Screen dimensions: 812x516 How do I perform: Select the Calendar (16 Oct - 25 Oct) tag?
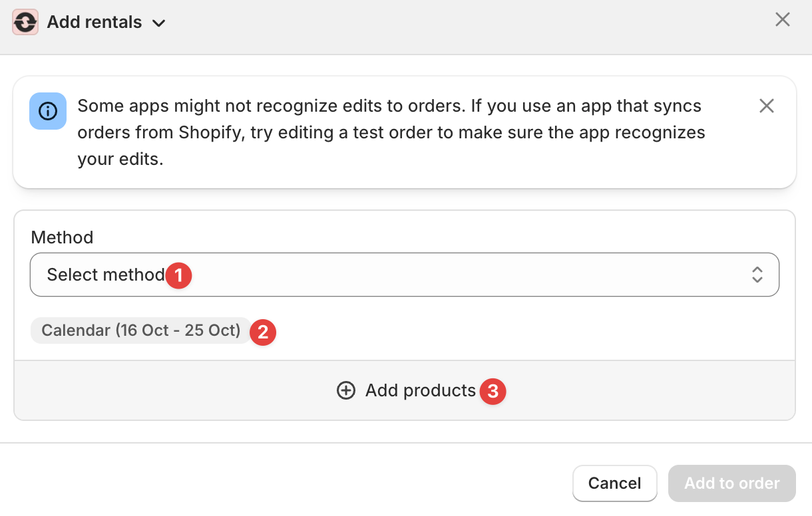(140, 330)
